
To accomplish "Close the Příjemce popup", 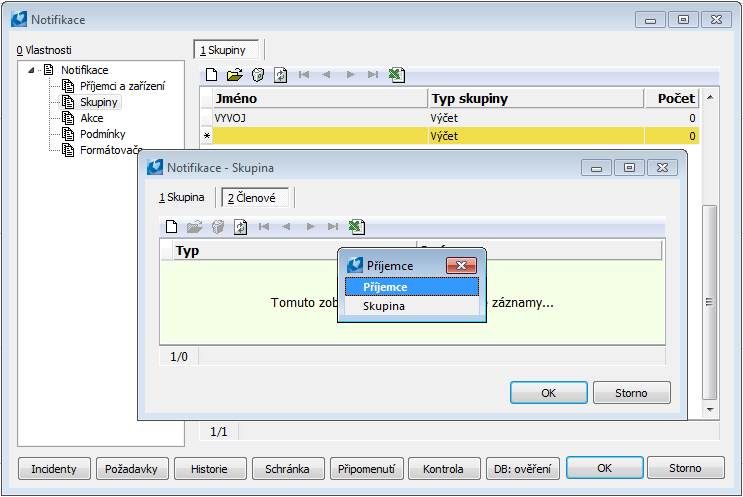I will click(x=461, y=265).
